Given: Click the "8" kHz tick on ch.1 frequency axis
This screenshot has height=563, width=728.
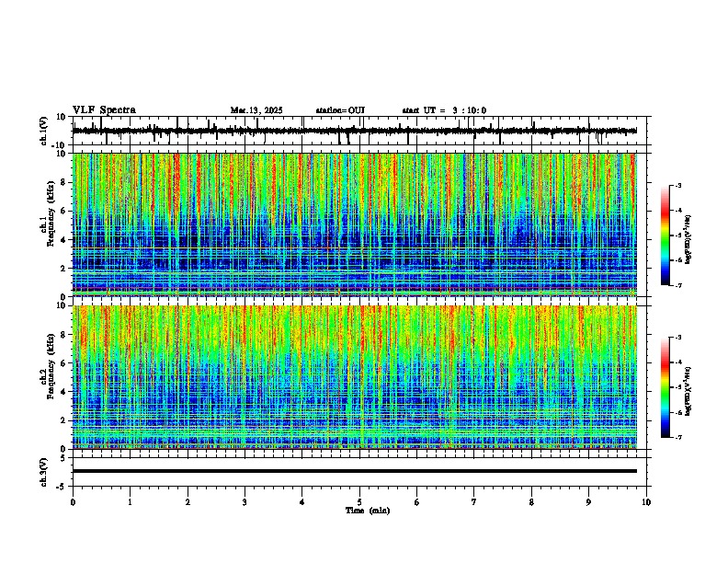Looking at the screenshot, I should [x=65, y=182].
